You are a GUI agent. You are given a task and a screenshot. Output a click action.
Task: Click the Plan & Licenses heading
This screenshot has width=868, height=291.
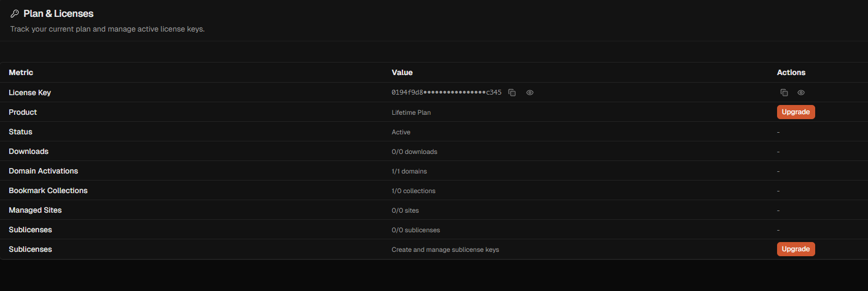[58, 14]
